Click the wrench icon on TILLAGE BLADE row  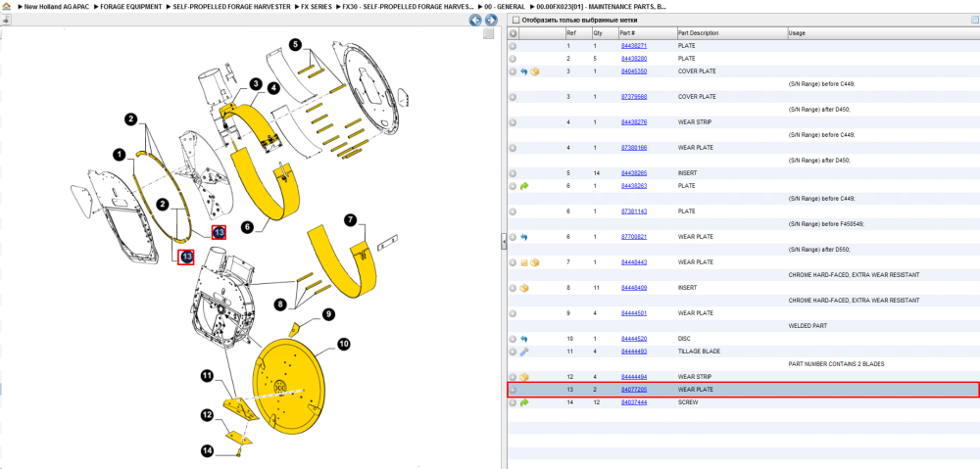tap(524, 352)
